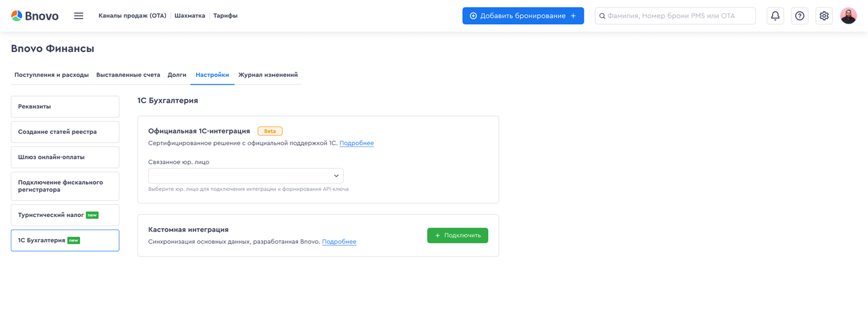The image size is (868, 312).
Task: Click the Официальная 1С-интеграция heading
Action: [199, 131]
